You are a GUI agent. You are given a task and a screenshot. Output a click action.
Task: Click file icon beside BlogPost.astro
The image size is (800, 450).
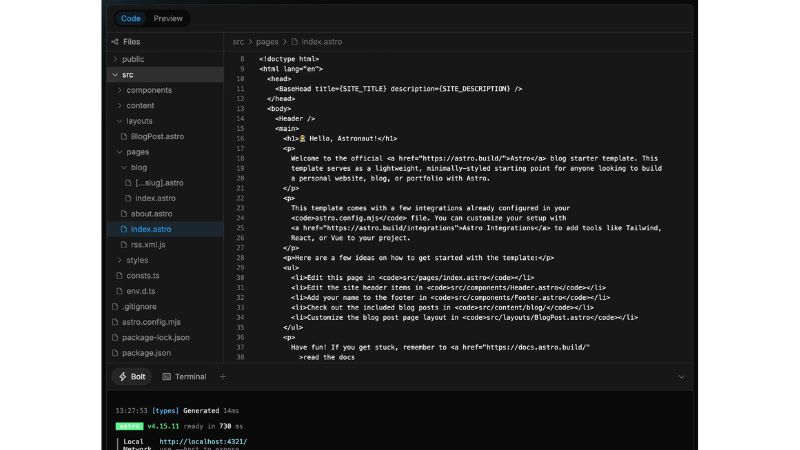124,136
